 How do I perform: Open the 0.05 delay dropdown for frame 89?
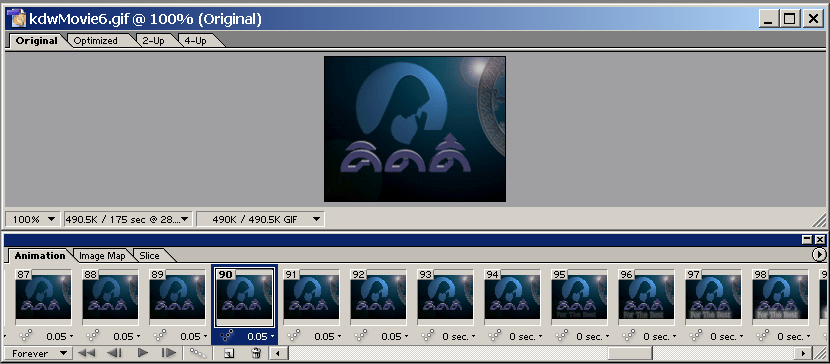(193, 336)
